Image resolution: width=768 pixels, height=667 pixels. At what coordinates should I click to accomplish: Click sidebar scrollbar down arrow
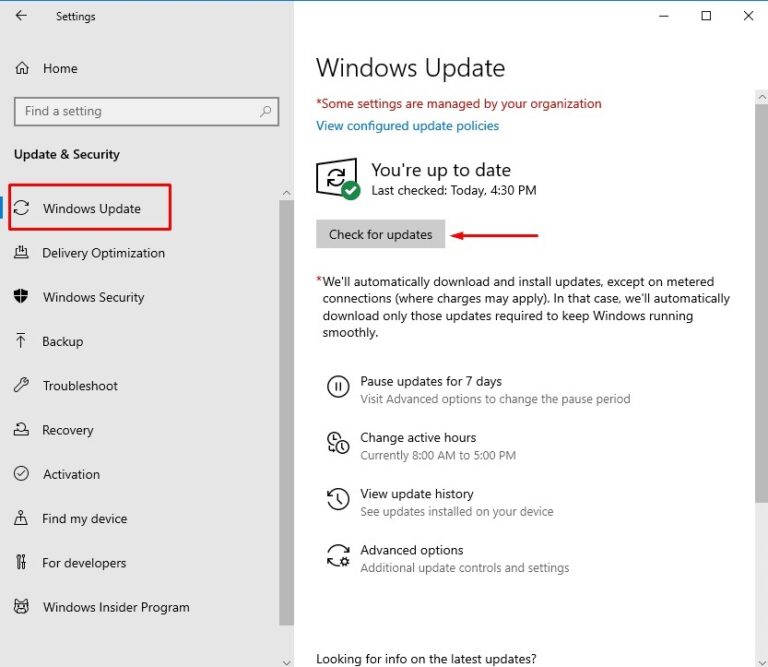pos(287,662)
